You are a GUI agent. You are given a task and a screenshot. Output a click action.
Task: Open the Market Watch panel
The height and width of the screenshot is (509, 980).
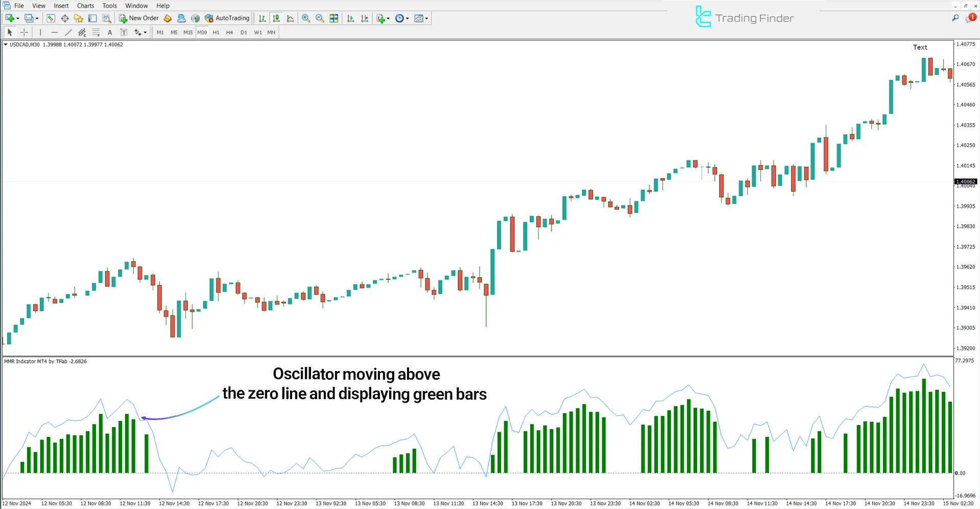[50, 18]
